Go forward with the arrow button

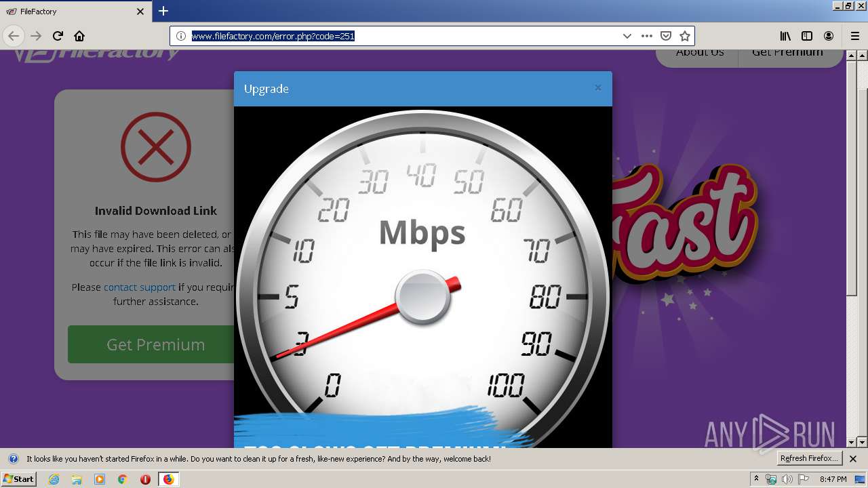(36, 36)
